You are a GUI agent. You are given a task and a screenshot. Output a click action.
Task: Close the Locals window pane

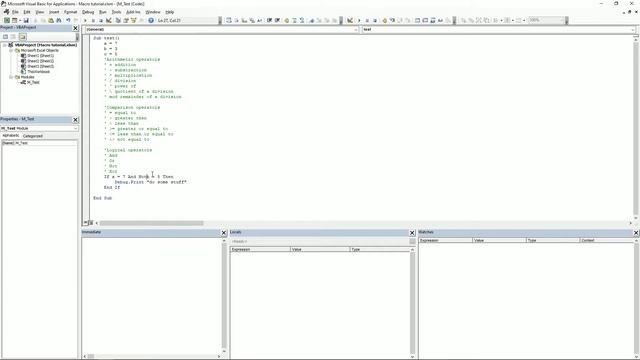point(412,233)
